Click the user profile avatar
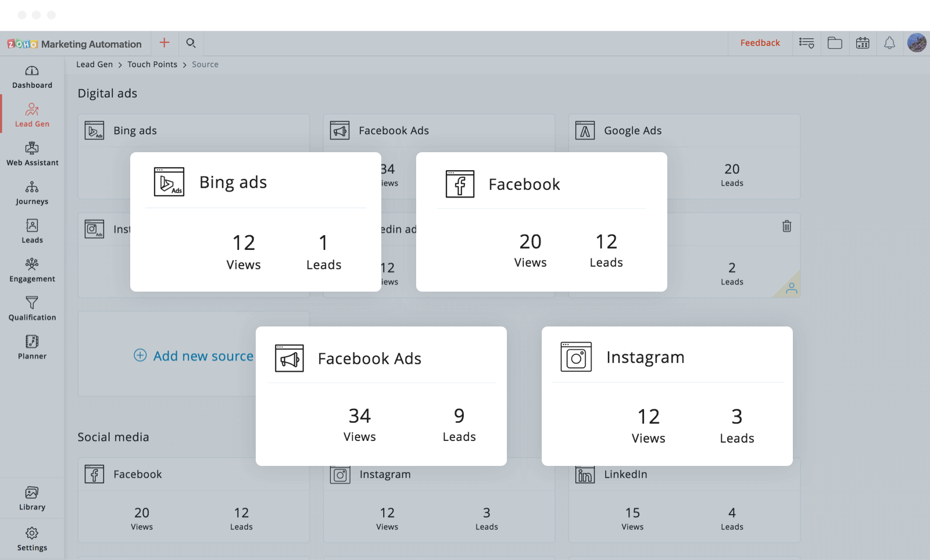Viewport: 930px width, 560px height. click(x=917, y=43)
